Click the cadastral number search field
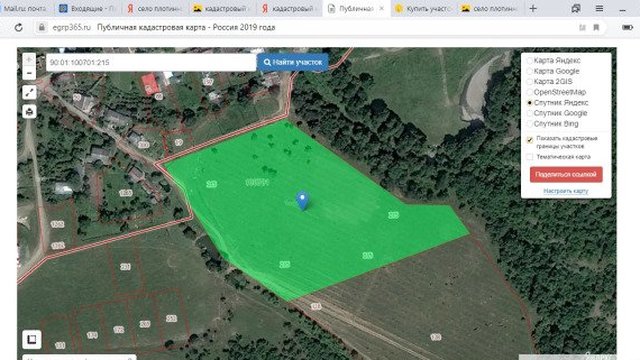640x360 pixels. point(151,62)
